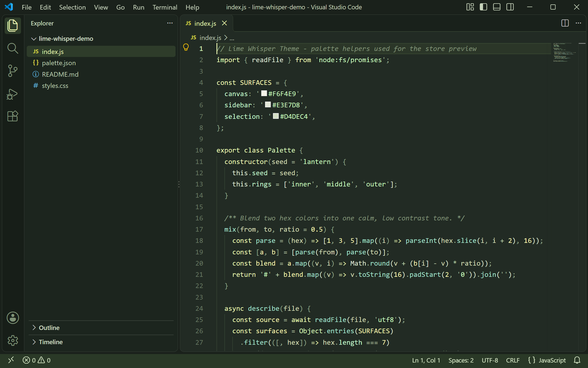This screenshot has height=368, width=588.
Task: Select index.js in the Explorer tree
Action: pyautogui.click(x=101, y=52)
